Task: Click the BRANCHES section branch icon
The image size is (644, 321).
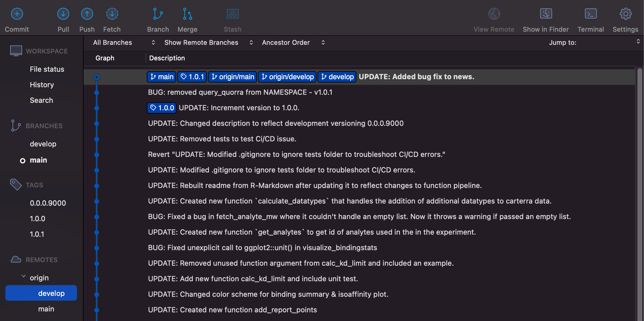Action: [16, 126]
